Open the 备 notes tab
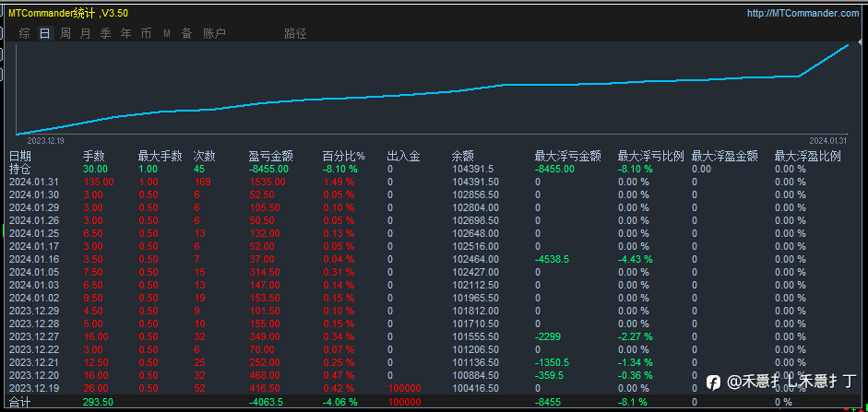Screen dimensions: 868x412 pos(187,34)
